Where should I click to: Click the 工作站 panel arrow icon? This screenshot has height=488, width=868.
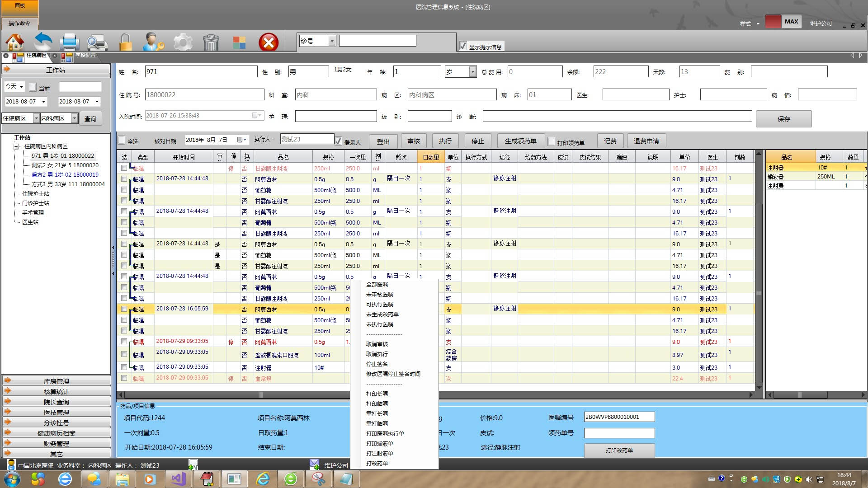click(7, 69)
